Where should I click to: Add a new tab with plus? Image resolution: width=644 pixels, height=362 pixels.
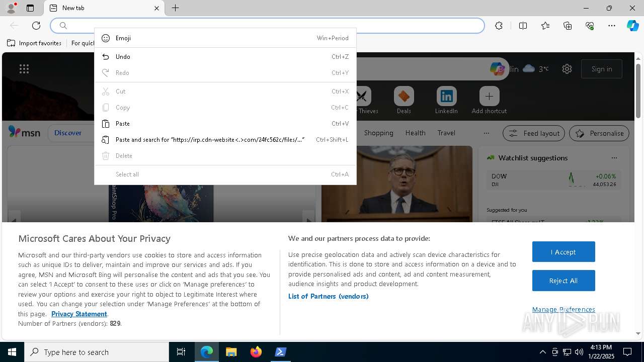(175, 8)
